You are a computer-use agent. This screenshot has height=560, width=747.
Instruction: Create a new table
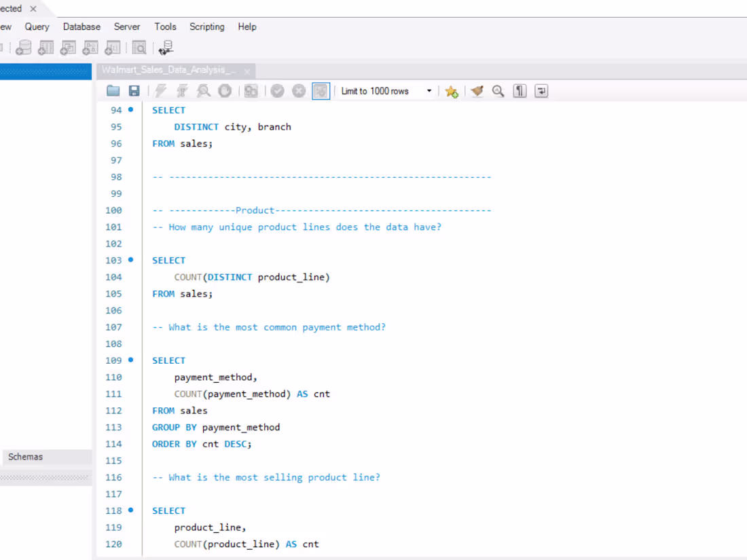45,48
